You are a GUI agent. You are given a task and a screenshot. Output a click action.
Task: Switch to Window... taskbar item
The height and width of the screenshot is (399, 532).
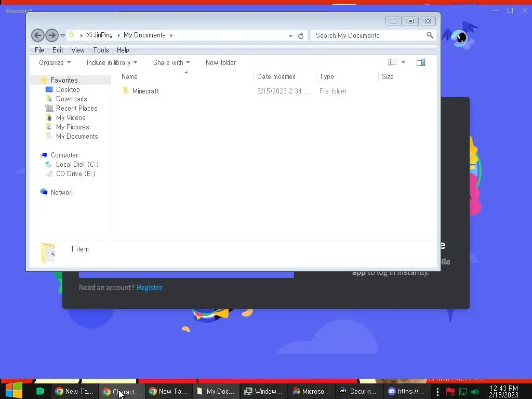[x=263, y=391]
